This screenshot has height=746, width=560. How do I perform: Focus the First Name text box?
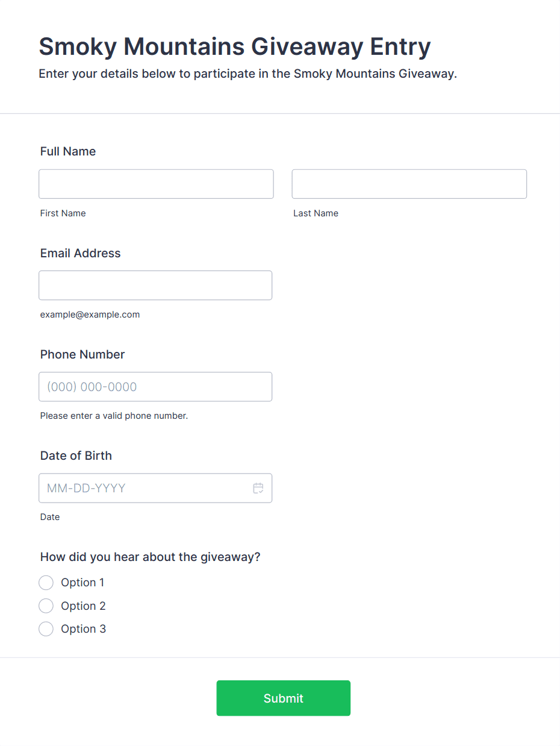tap(156, 184)
